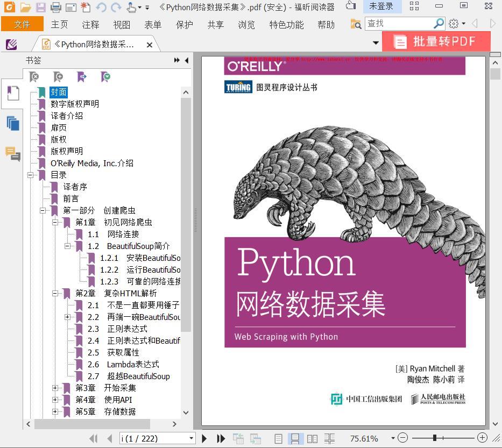Expand the 2.2 bookmark node
Image resolution: width=502 pixels, height=448 pixels.
click(x=68, y=317)
